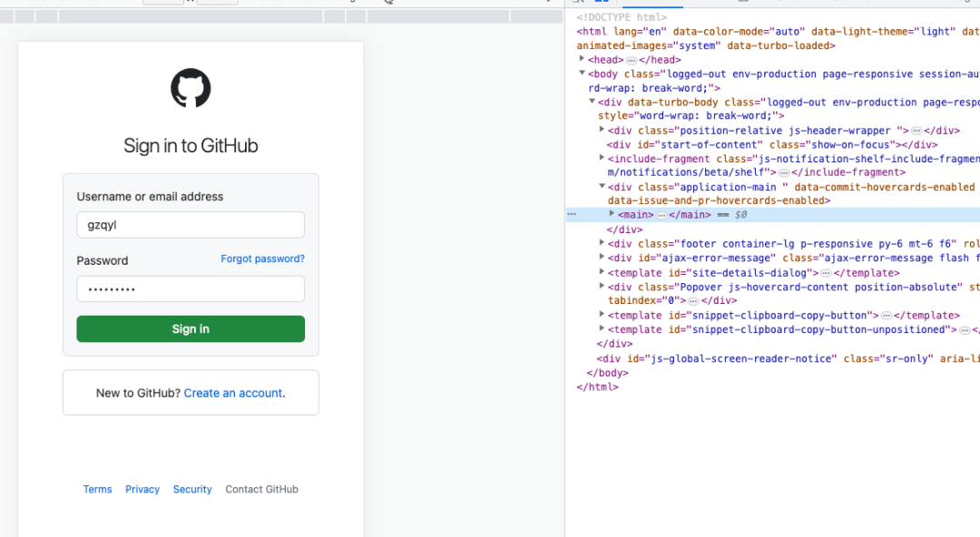The width and height of the screenshot is (980, 537).
Task: Open the Contact GitHub footer link
Action: (x=262, y=490)
